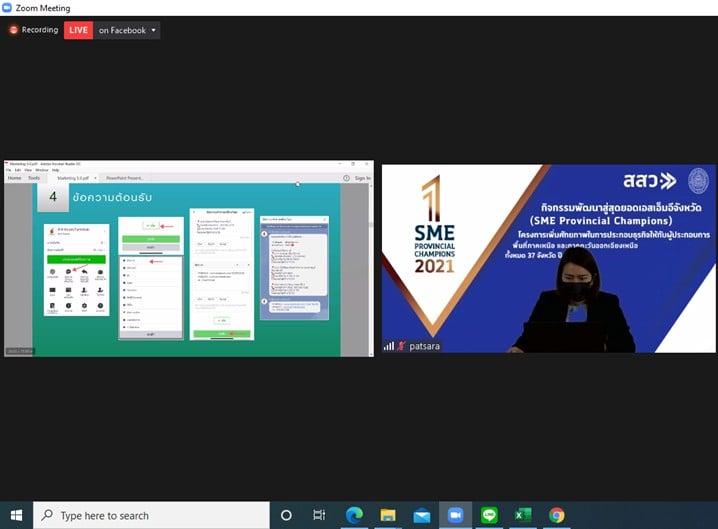Open the Mail app from taskbar
The width and height of the screenshot is (718, 529).
click(421, 515)
